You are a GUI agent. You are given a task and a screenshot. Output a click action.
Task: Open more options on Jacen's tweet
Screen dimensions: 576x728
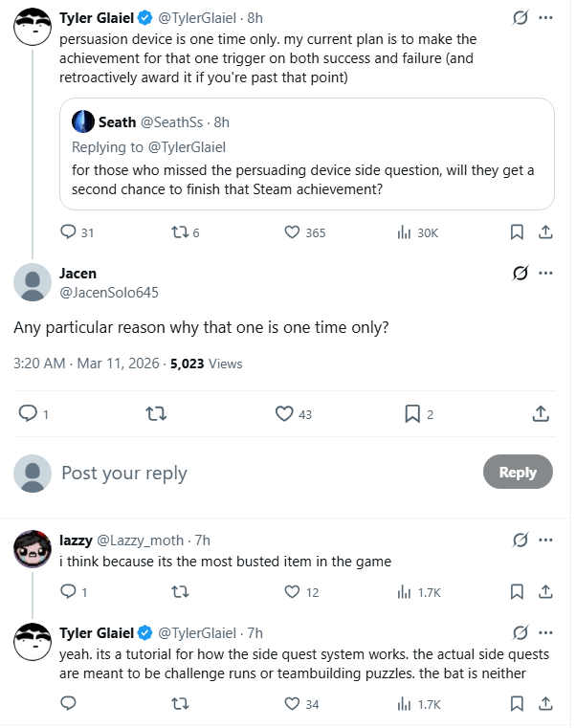pyautogui.click(x=545, y=274)
